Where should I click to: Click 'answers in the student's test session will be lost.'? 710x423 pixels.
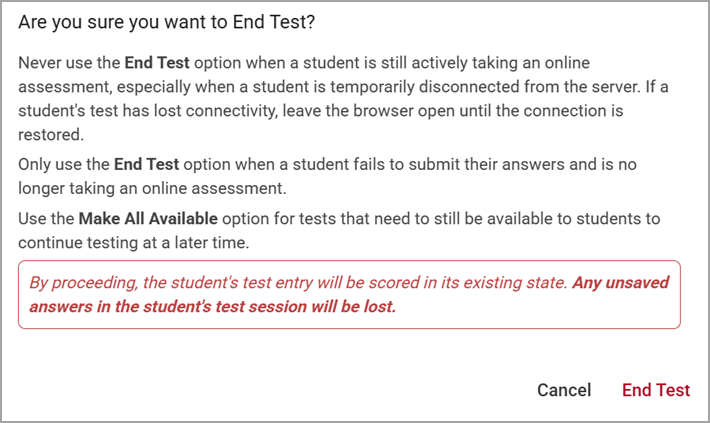[x=213, y=307]
